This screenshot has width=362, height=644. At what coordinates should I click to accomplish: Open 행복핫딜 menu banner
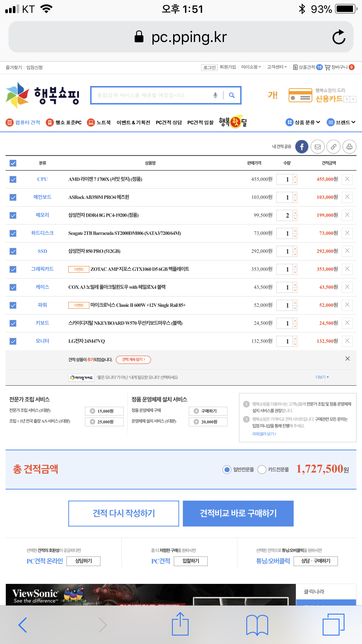[233, 122]
